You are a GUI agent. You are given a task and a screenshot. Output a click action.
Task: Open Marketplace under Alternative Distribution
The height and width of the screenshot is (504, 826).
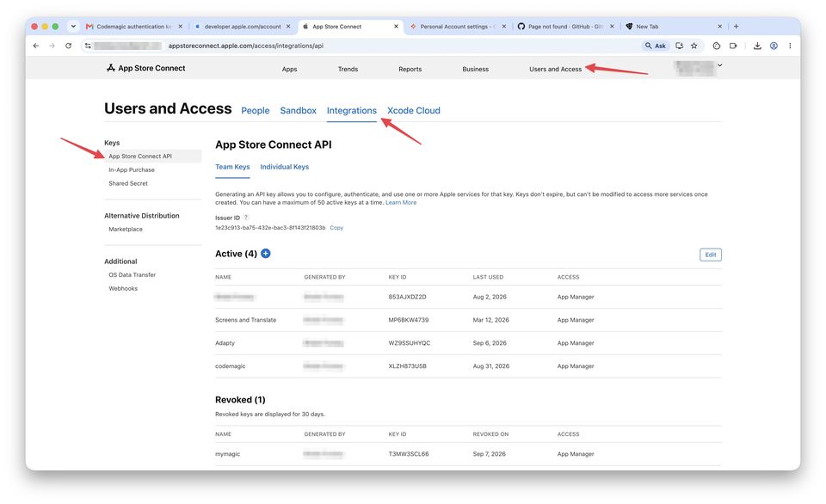click(x=126, y=229)
